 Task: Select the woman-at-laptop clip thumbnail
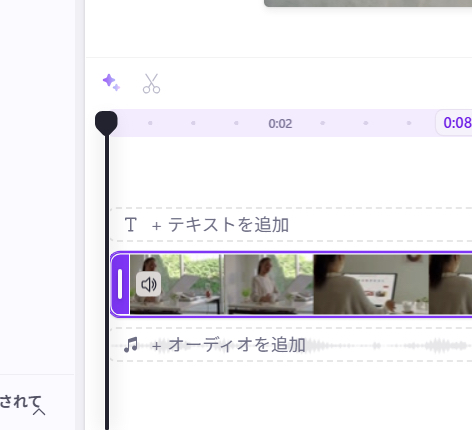point(371,284)
